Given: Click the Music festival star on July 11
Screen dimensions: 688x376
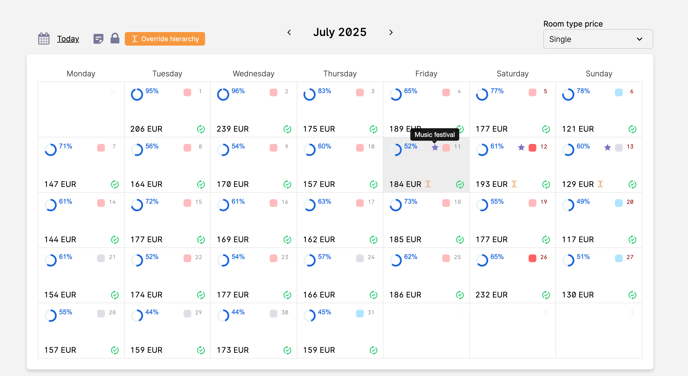Looking at the screenshot, I should coord(435,147).
